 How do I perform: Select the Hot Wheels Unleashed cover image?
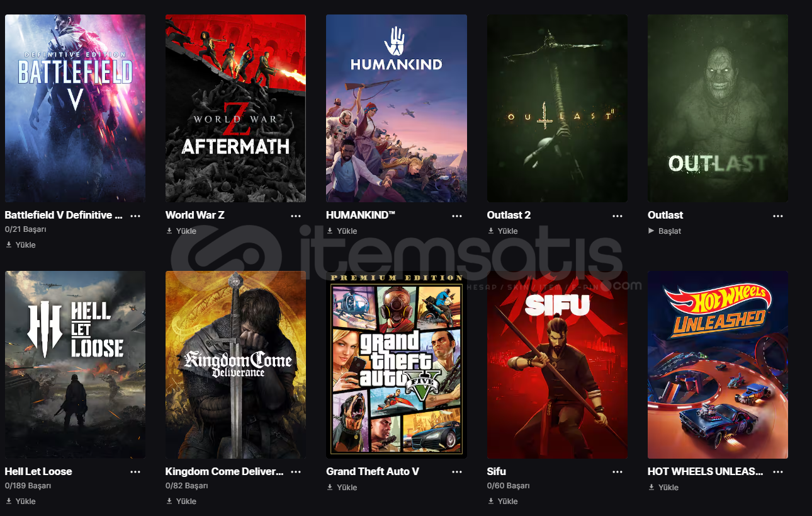(x=718, y=365)
